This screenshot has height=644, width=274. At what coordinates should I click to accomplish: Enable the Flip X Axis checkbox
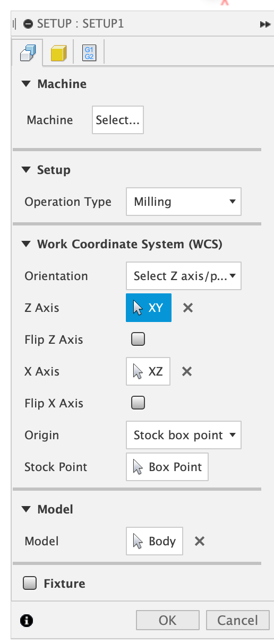pyautogui.click(x=138, y=403)
